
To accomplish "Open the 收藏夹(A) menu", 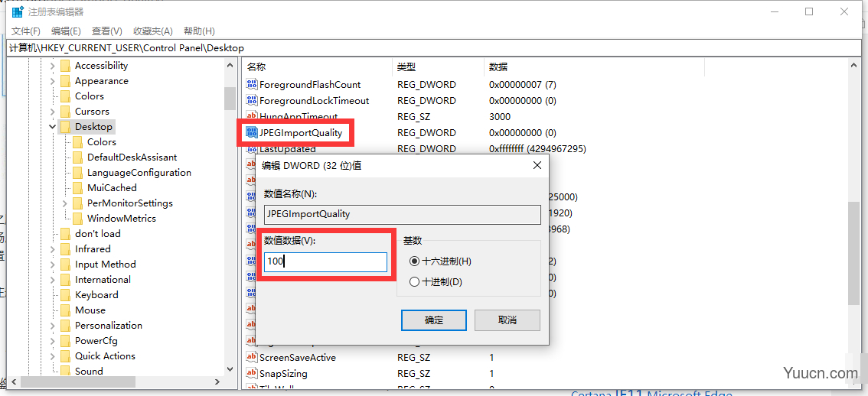I will (x=153, y=31).
